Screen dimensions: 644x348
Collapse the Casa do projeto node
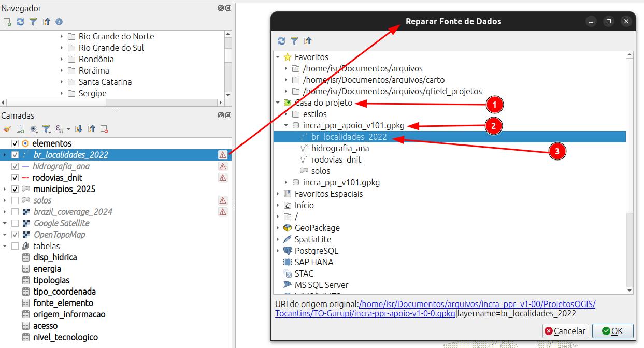(278, 103)
